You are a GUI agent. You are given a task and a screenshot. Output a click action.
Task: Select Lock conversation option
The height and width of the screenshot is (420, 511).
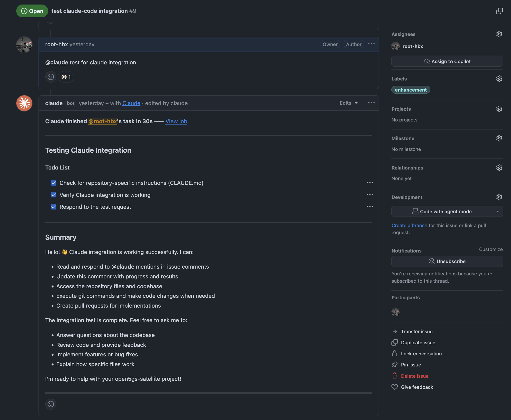tap(421, 354)
